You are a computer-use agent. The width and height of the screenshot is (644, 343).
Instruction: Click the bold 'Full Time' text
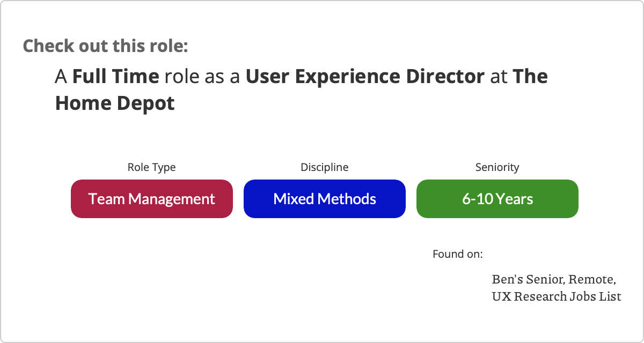[x=116, y=77]
